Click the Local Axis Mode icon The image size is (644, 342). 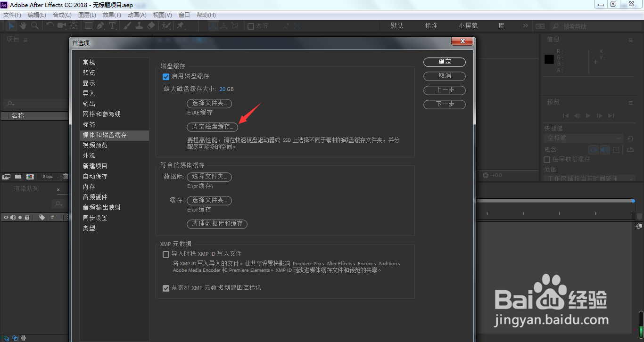214,26
